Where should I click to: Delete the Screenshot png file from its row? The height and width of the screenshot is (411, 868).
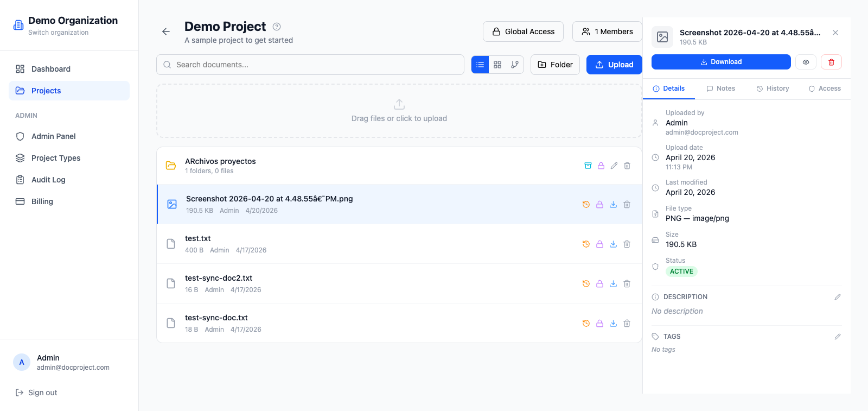[x=627, y=205]
